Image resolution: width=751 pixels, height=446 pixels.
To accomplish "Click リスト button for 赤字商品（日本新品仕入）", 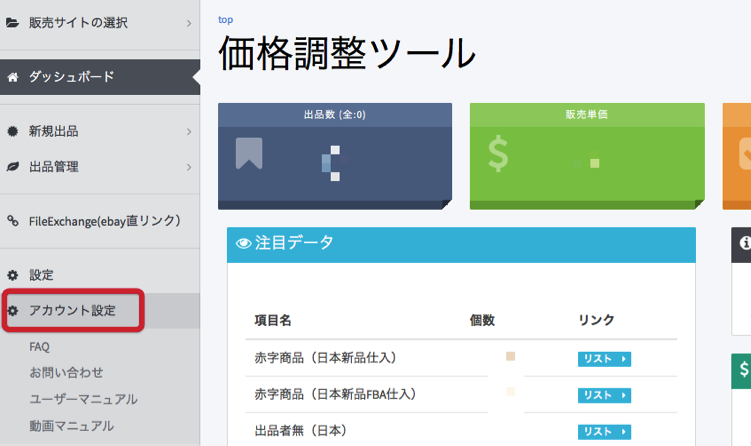I will coord(604,359).
